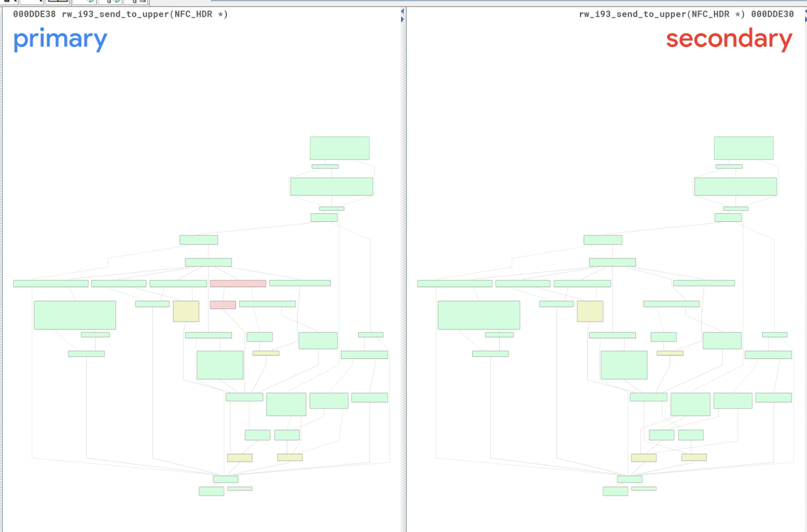The height and width of the screenshot is (532, 807).
Task: Select the large yellow square node in the secondary graph
Action: pos(590,311)
